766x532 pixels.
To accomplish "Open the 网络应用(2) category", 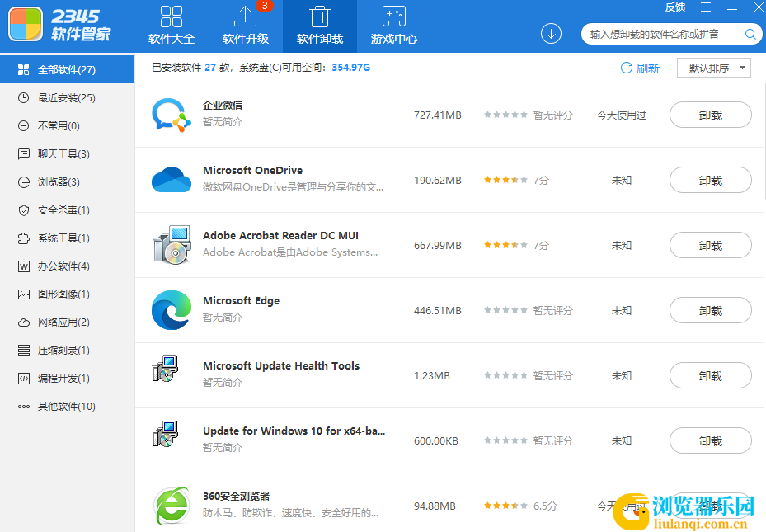I will point(67,322).
